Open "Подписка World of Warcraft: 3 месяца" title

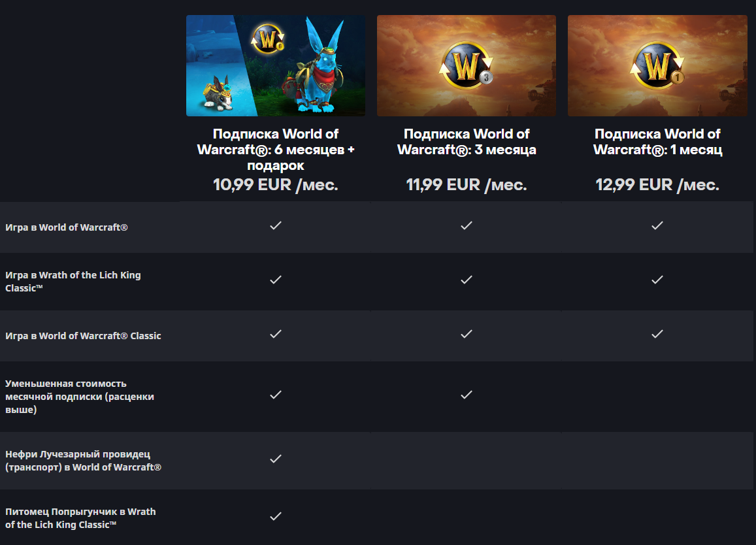click(x=467, y=142)
